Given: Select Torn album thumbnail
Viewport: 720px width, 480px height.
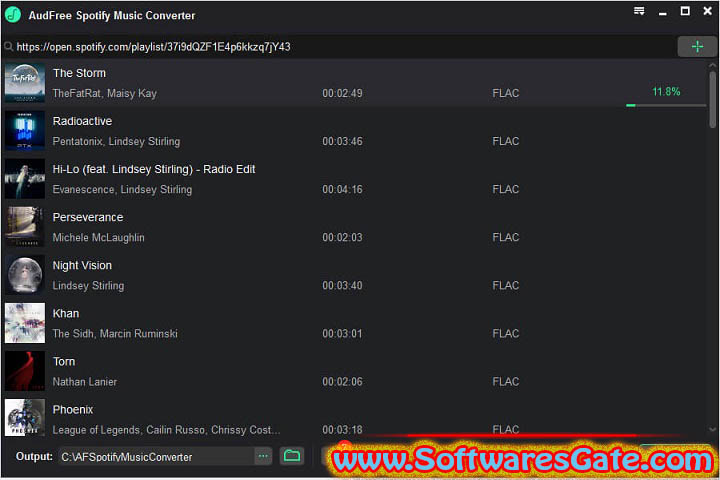Looking at the screenshot, I should [x=25, y=371].
